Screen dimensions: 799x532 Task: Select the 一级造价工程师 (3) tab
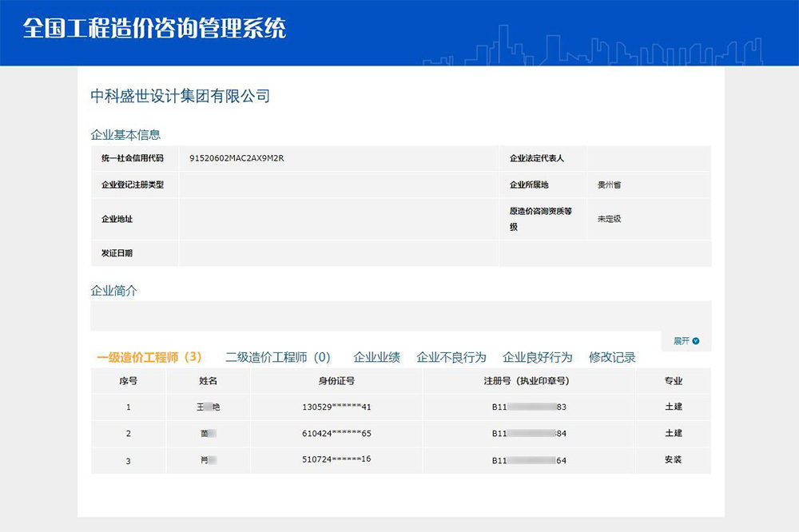[149, 357]
